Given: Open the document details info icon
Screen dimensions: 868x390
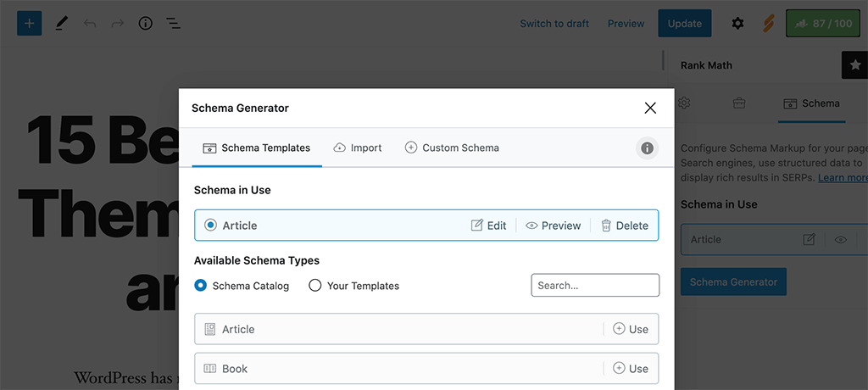Looking at the screenshot, I should 145,23.
